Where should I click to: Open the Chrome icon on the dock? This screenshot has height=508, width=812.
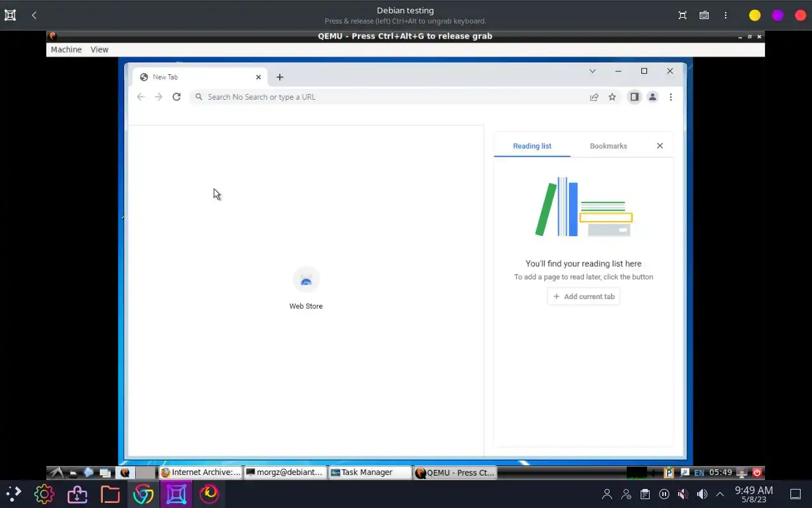click(x=143, y=493)
